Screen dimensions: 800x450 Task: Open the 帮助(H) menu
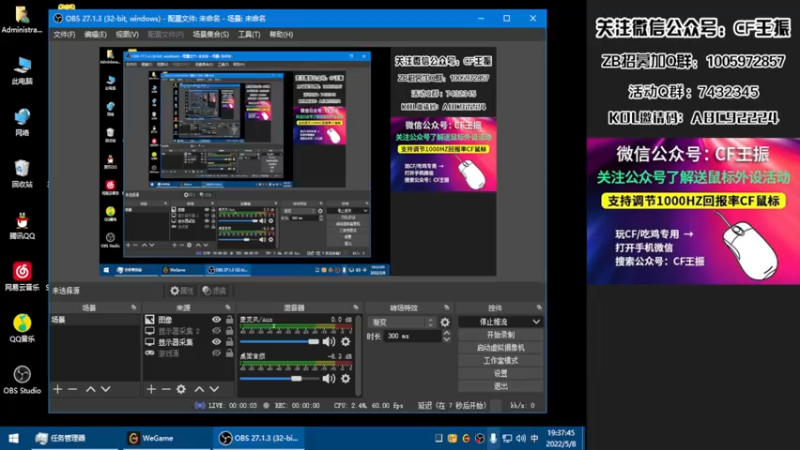coord(281,34)
